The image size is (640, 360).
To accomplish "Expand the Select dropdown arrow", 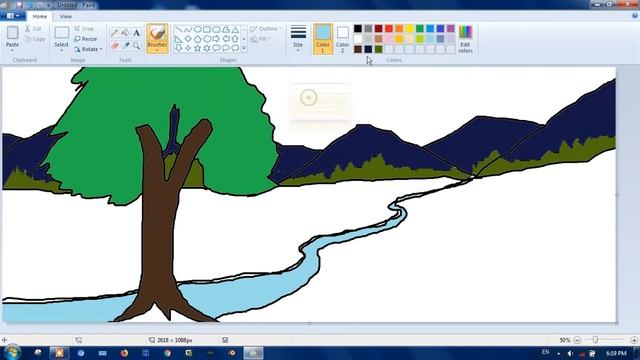I will pyautogui.click(x=61, y=50).
